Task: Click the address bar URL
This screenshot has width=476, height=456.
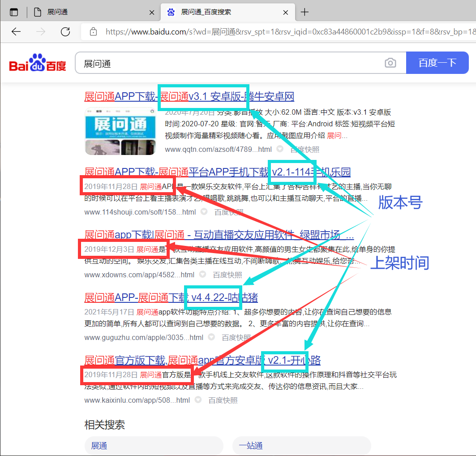Action: point(290,31)
